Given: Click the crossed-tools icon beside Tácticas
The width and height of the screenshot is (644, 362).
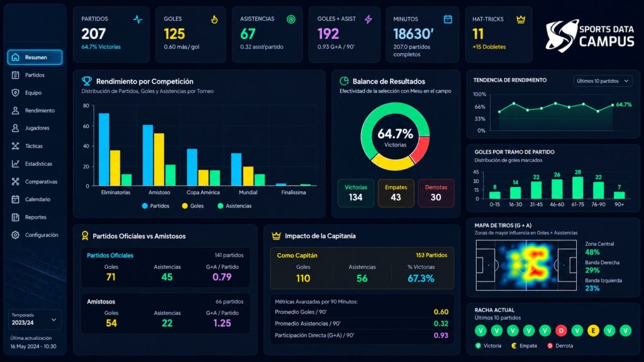Looking at the screenshot, I should point(15,146).
